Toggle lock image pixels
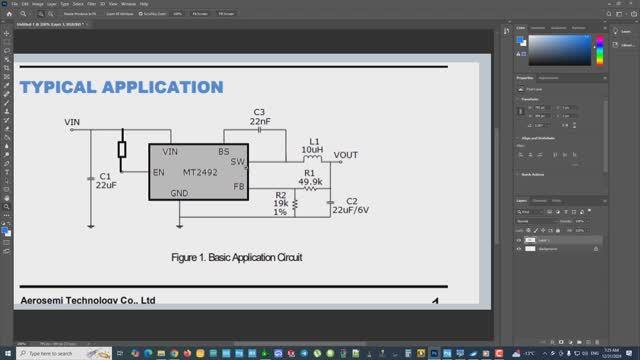The height and width of the screenshot is (360, 640). point(536,231)
